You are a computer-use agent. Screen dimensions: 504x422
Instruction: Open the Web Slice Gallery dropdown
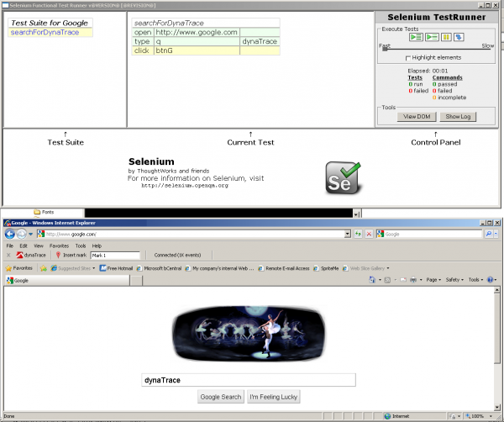point(366,268)
